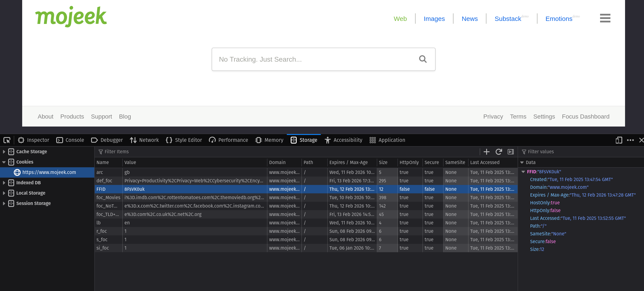
Task: Click the Session Storage icon
Action: coord(11,203)
